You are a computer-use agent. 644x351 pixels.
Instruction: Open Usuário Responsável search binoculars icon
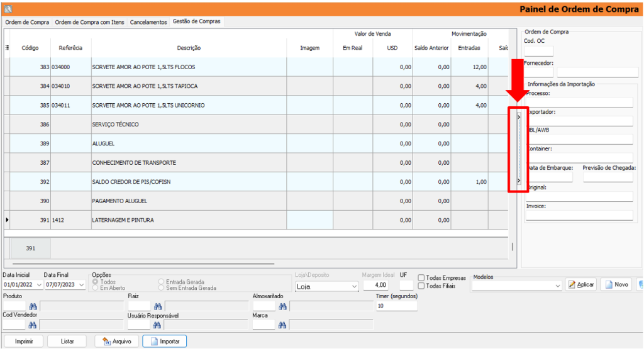click(157, 325)
